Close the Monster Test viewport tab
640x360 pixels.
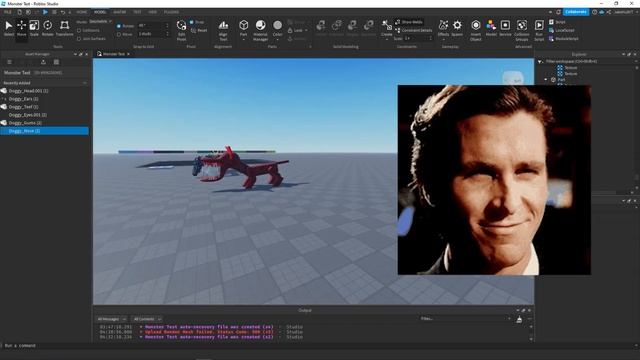(128, 54)
